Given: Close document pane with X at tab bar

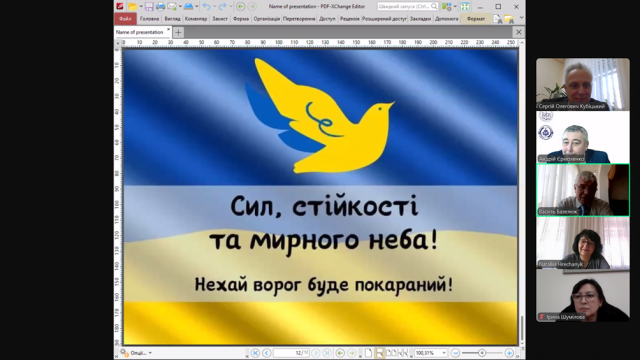Looking at the screenshot, I should click(518, 32).
